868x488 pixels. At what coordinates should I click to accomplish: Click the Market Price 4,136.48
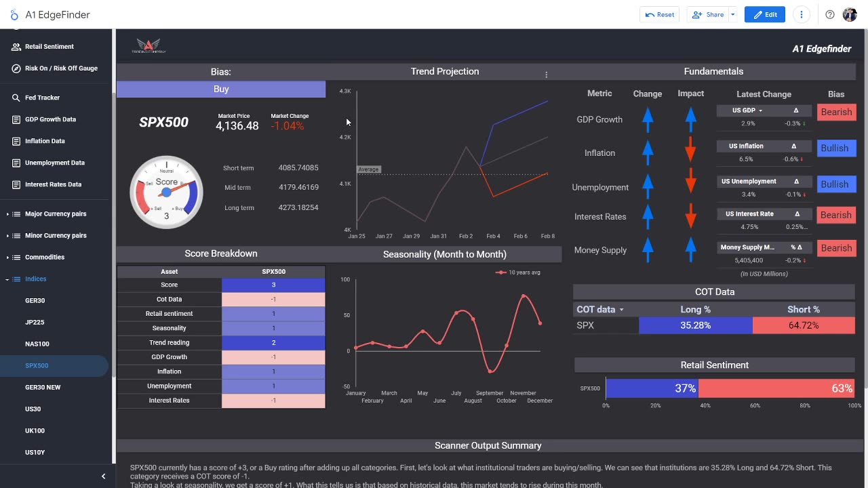pyautogui.click(x=237, y=126)
